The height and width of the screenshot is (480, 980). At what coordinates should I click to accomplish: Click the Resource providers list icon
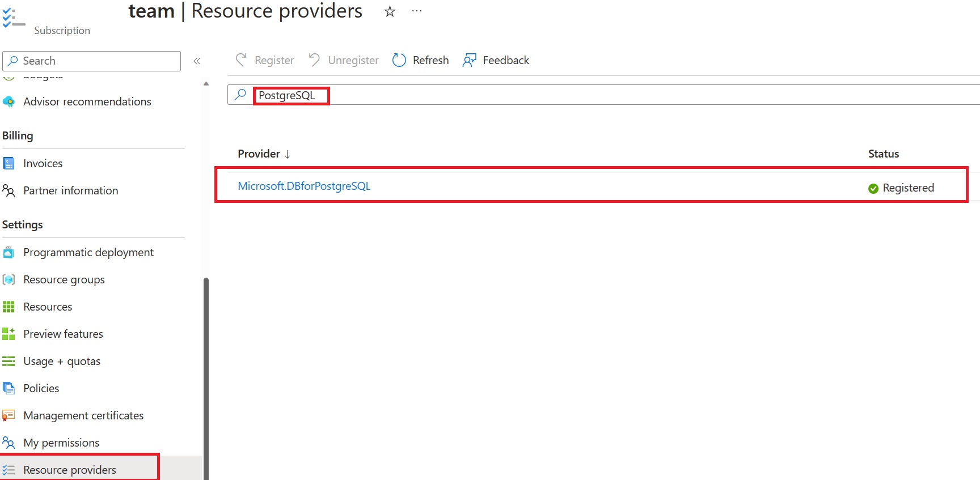pyautogui.click(x=9, y=470)
